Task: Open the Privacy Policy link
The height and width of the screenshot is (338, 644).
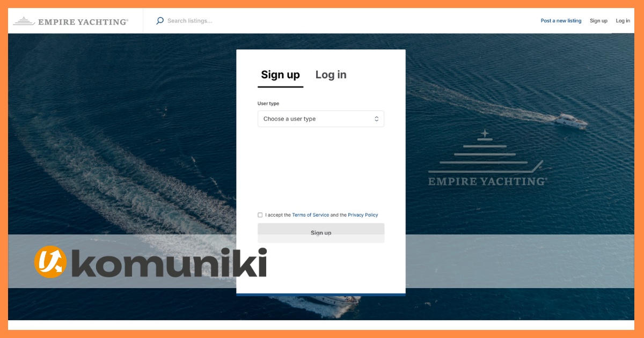Action: pyautogui.click(x=363, y=215)
